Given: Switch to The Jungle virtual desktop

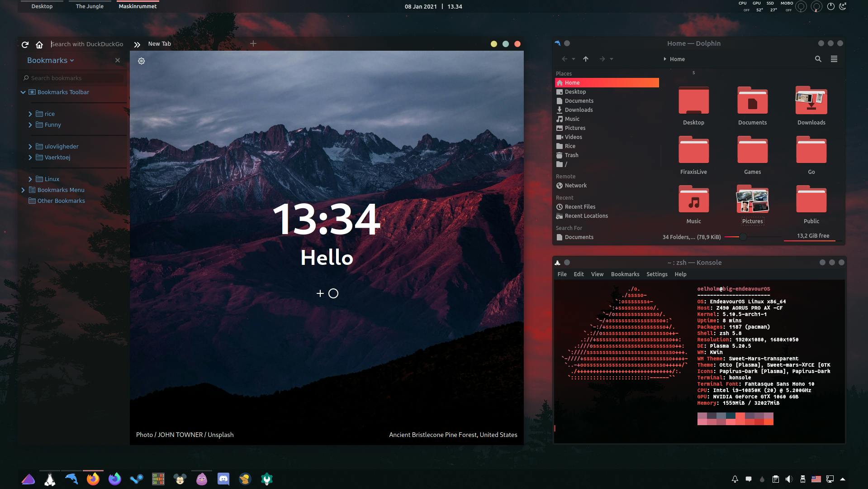Looking at the screenshot, I should pyautogui.click(x=90, y=6).
